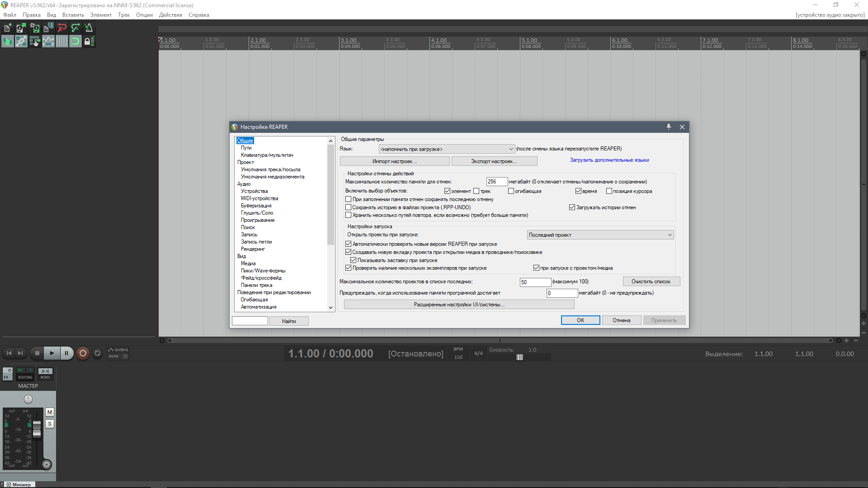
Task: Open GLOBAL automation none dropdown
Action: click(x=118, y=356)
